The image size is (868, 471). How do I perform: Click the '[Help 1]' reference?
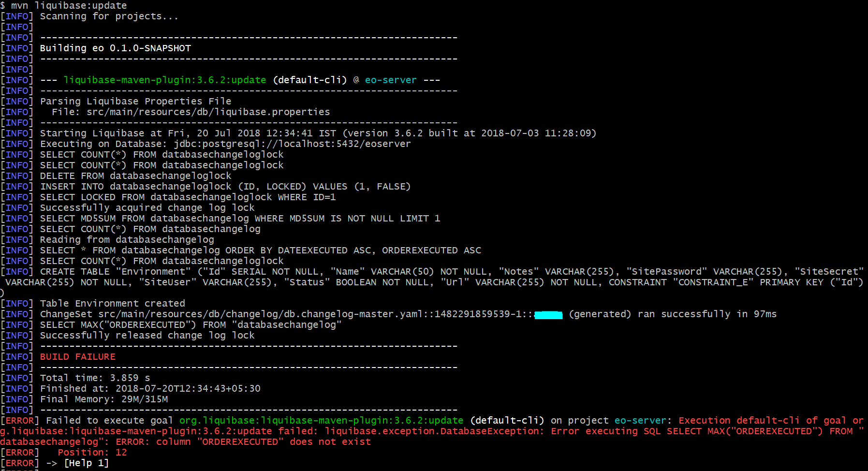[87, 463]
